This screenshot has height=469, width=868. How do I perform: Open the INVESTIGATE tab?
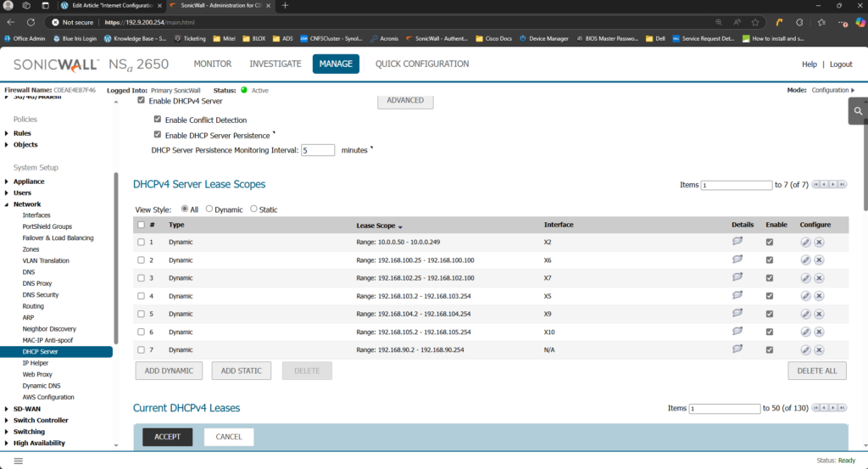[x=275, y=64]
